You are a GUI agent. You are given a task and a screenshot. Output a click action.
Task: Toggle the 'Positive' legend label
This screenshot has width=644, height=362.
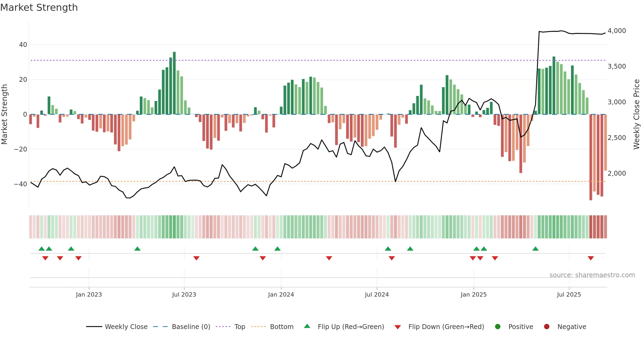tap(521, 327)
